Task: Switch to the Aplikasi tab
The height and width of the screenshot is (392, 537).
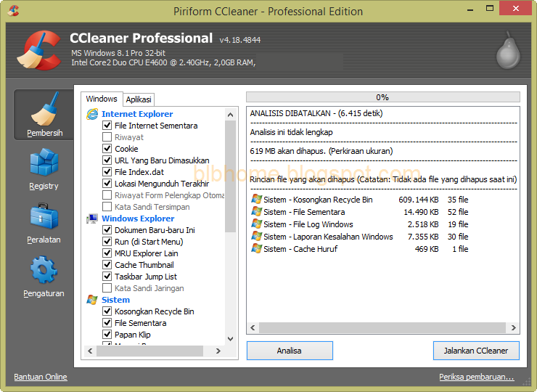Action: point(139,99)
